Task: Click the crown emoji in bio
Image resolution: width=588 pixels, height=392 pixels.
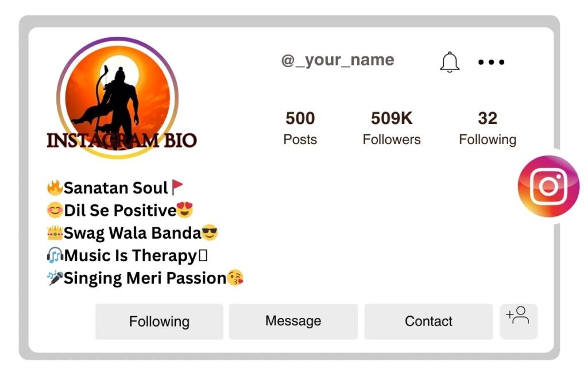Action: pos(55,232)
